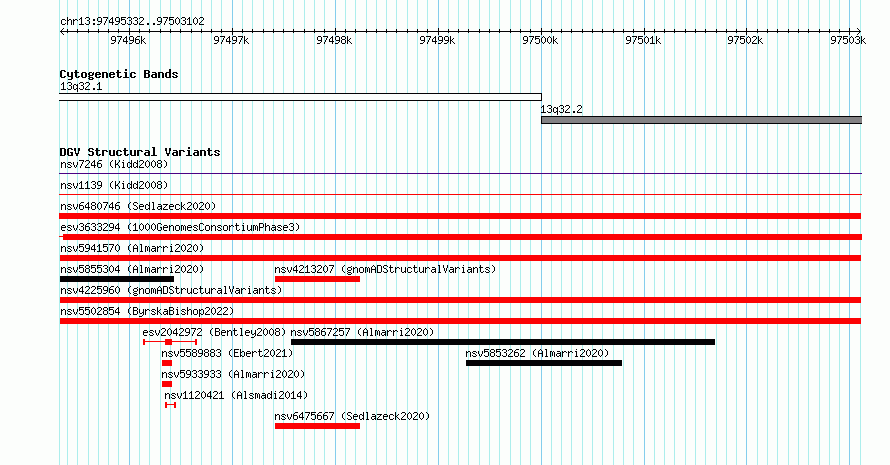Open variant nsv5502854 (ByrskaBishop2022)
The image size is (890, 465).
tap(147, 312)
